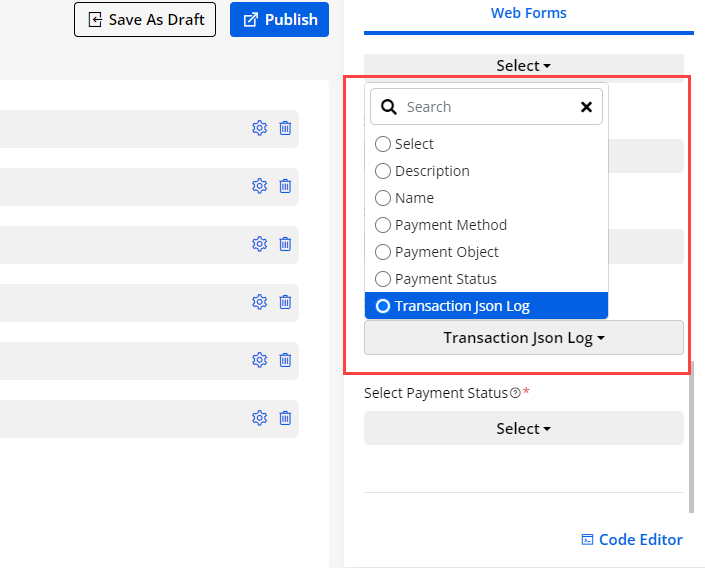Image resolution: width=705 pixels, height=568 pixels.
Task: Select the Description radio option
Action: [383, 171]
